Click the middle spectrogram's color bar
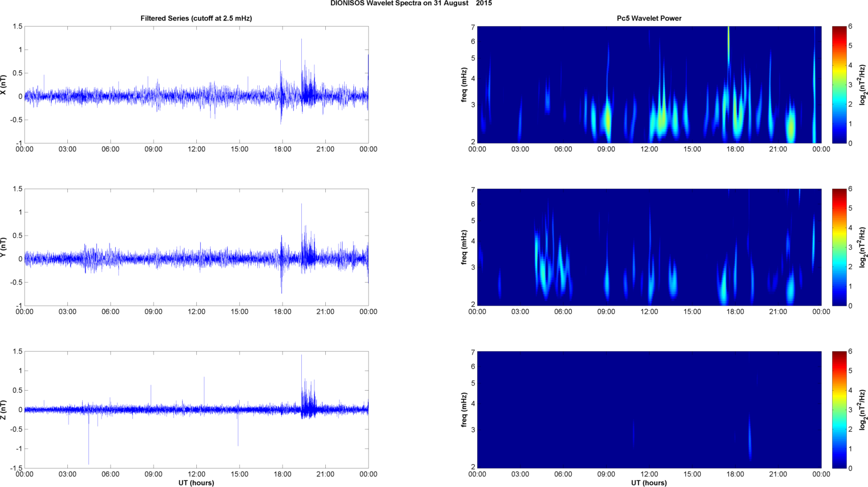 pyautogui.click(x=839, y=247)
